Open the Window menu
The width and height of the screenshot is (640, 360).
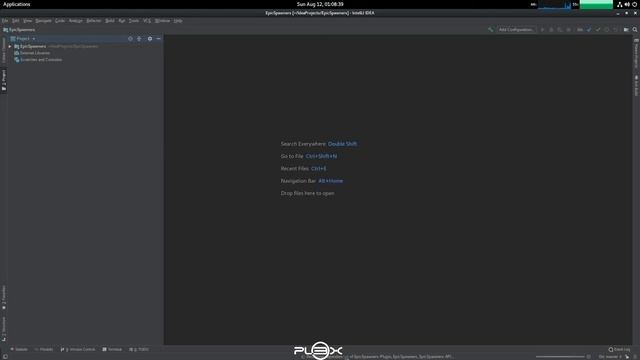[162, 21]
